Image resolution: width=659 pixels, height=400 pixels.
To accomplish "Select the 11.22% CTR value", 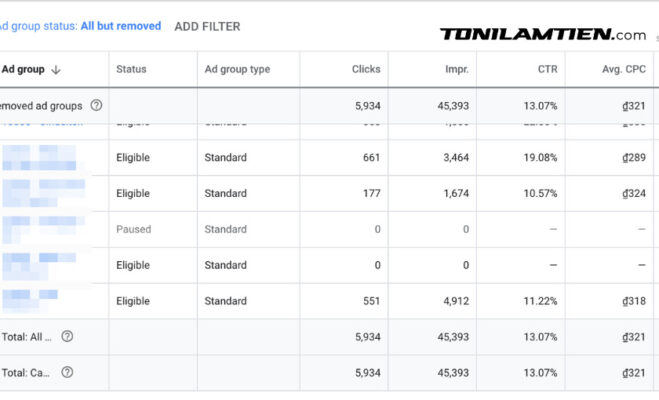I will pyautogui.click(x=540, y=301).
